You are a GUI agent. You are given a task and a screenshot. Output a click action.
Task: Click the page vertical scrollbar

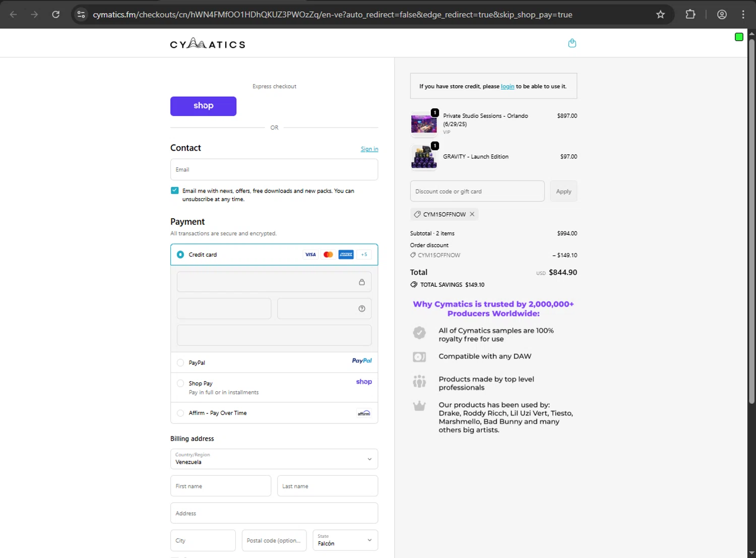(x=751, y=222)
